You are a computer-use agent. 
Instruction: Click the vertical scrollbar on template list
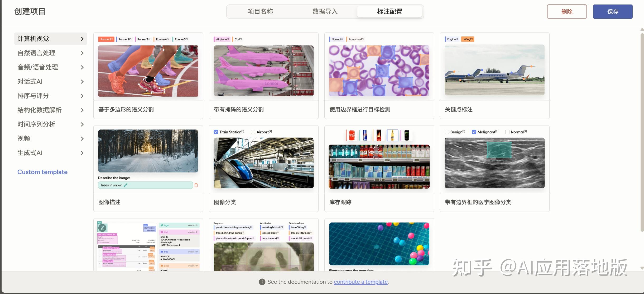click(642, 132)
